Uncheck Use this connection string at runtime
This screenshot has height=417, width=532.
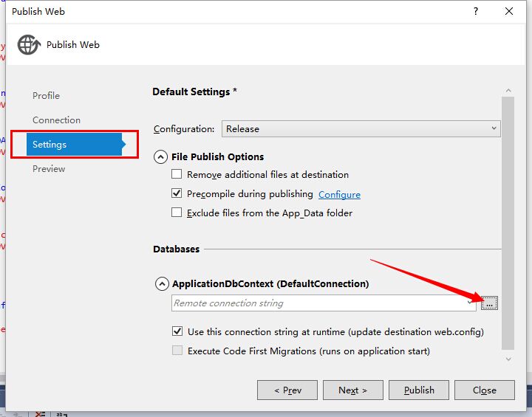[177, 332]
